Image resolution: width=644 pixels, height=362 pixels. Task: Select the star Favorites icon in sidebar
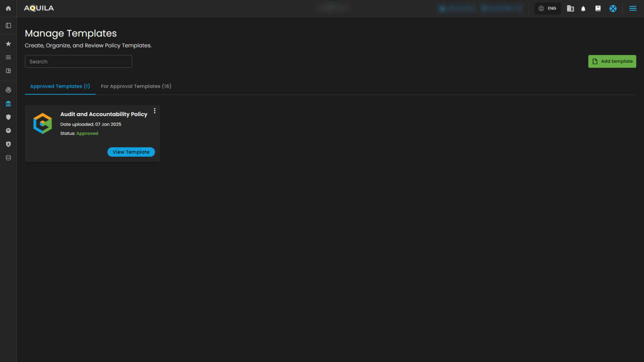click(8, 43)
